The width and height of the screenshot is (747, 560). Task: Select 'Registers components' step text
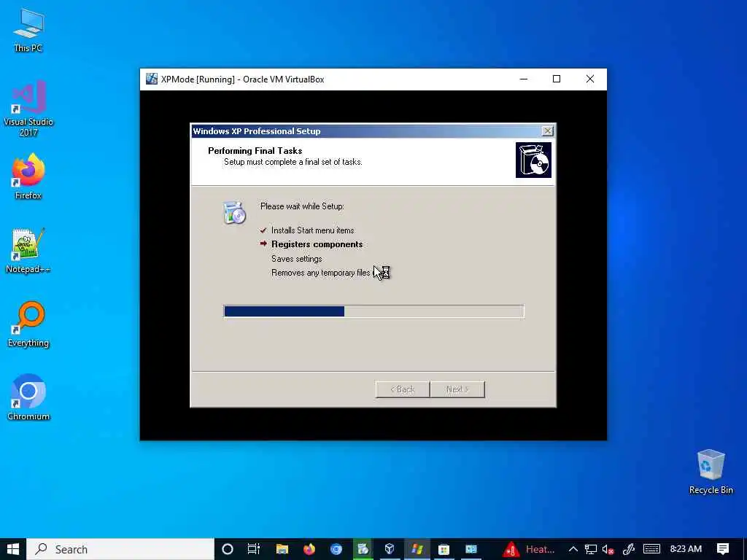[x=317, y=244]
